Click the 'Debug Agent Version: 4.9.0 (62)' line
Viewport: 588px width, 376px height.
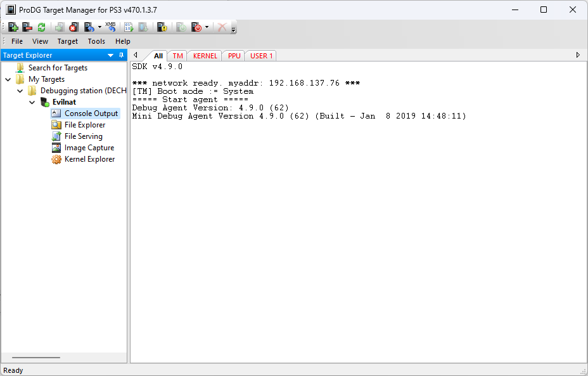pos(210,108)
